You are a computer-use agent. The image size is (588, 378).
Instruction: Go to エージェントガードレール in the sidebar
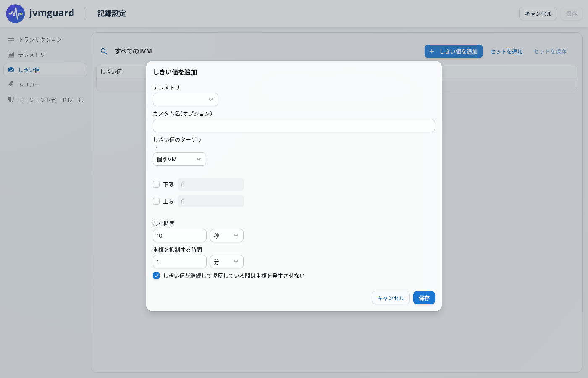point(45,100)
